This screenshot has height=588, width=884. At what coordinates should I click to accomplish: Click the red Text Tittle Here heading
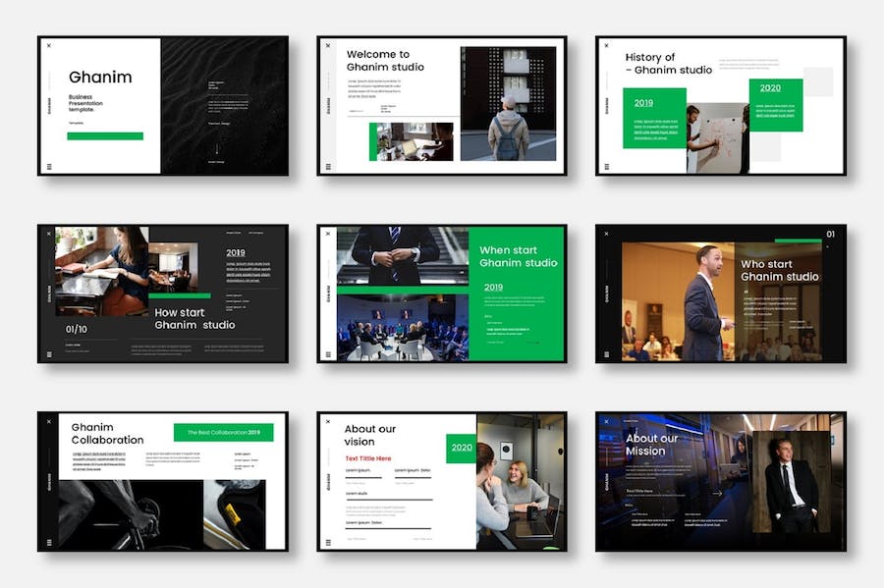(367, 458)
